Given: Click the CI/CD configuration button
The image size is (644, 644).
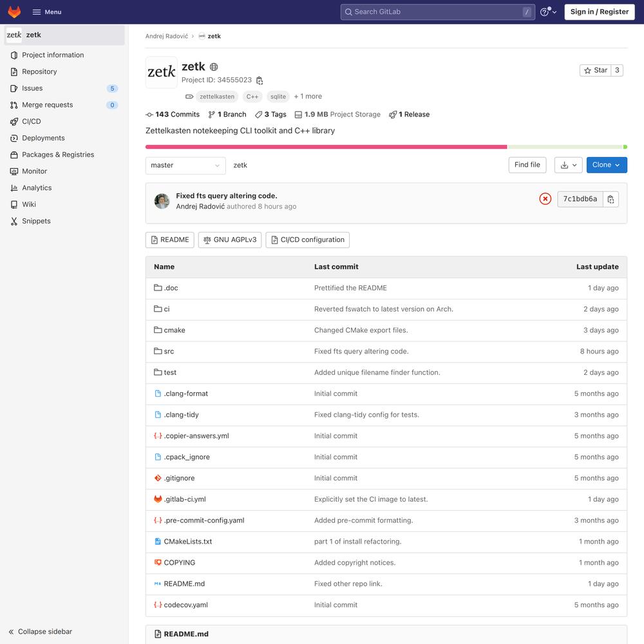Looking at the screenshot, I should (307, 240).
